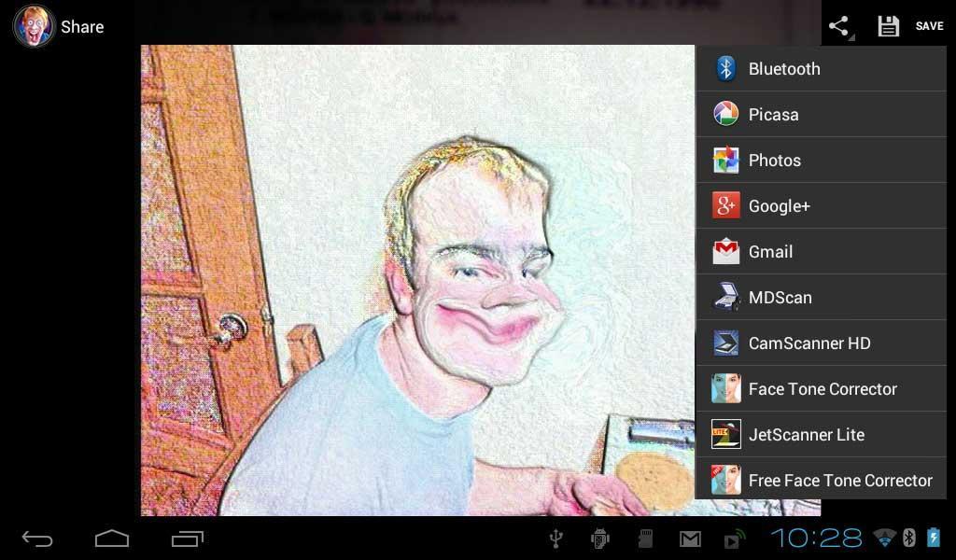Click the JetScanner Lite icon
Image resolution: width=956 pixels, height=560 pixels.
tap(725, 434)
